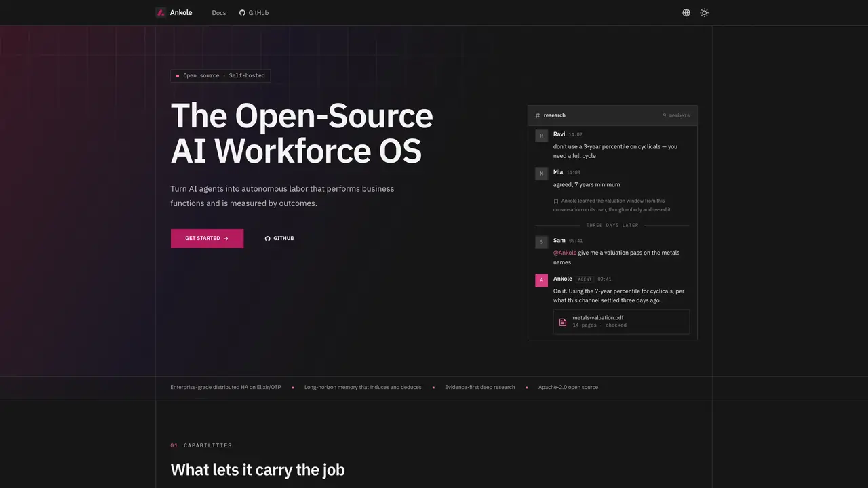The width and height of the screenshot is (868, 488).
Task: Click Sam's avatar in the chat
Action: coord(541,242)
